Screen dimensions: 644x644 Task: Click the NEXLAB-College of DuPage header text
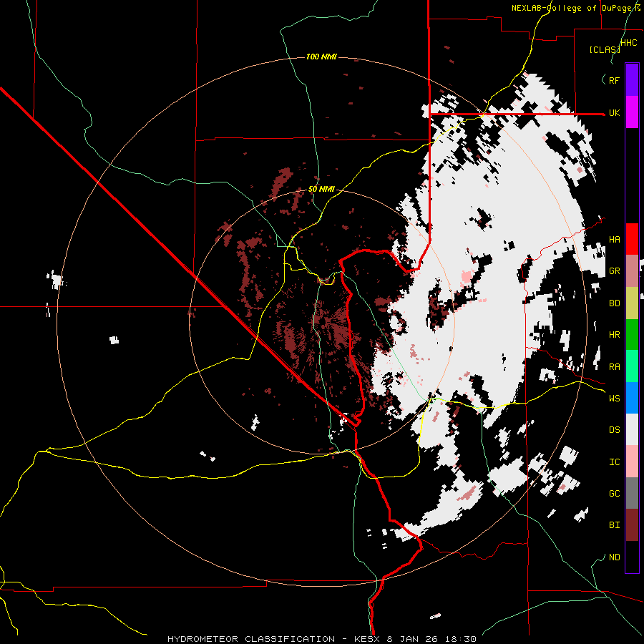tap(572, 8)
